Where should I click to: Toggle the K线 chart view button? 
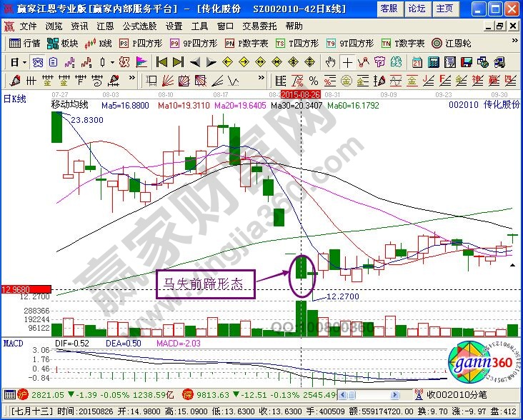click(x=99, y=44)
